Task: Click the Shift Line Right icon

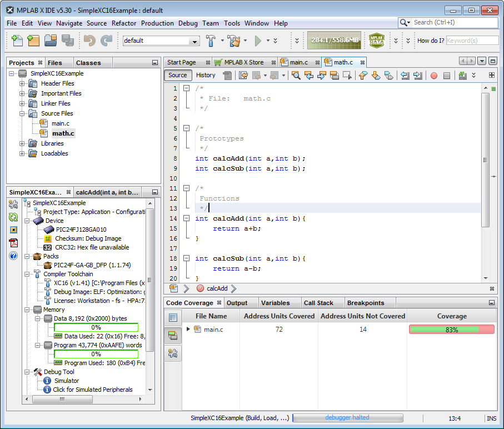Action: click(x=418, y=75)
